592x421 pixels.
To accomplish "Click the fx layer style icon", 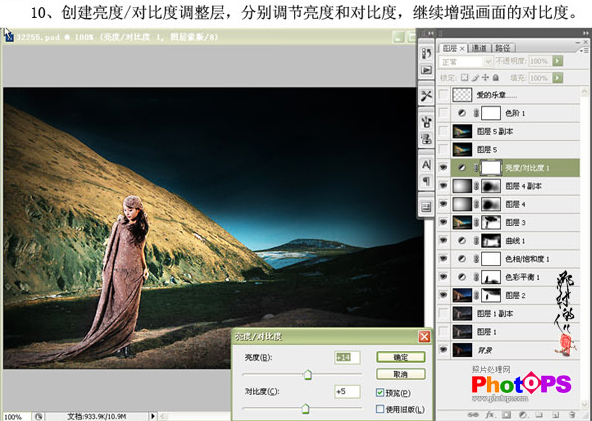I will point(490,415).
